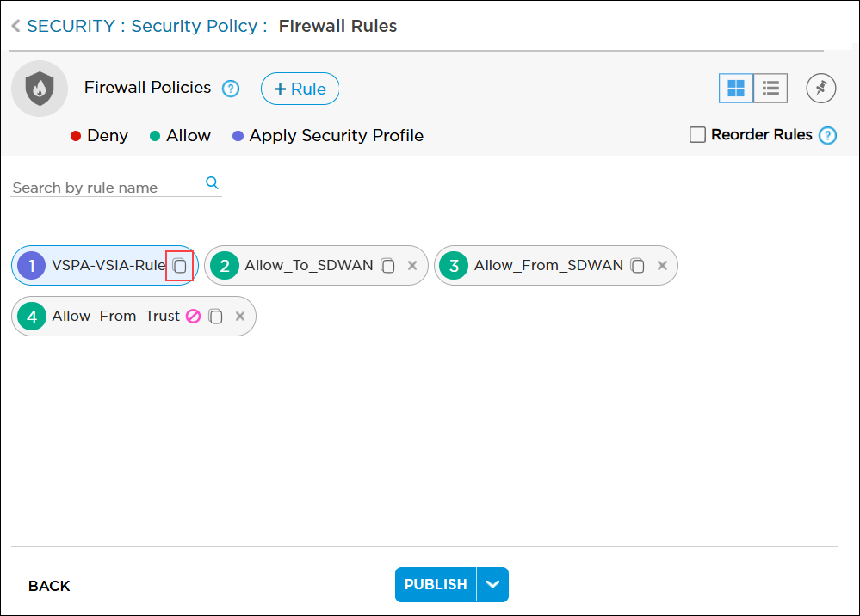
Task: Click the pin icon
Action: pos(821,88)
